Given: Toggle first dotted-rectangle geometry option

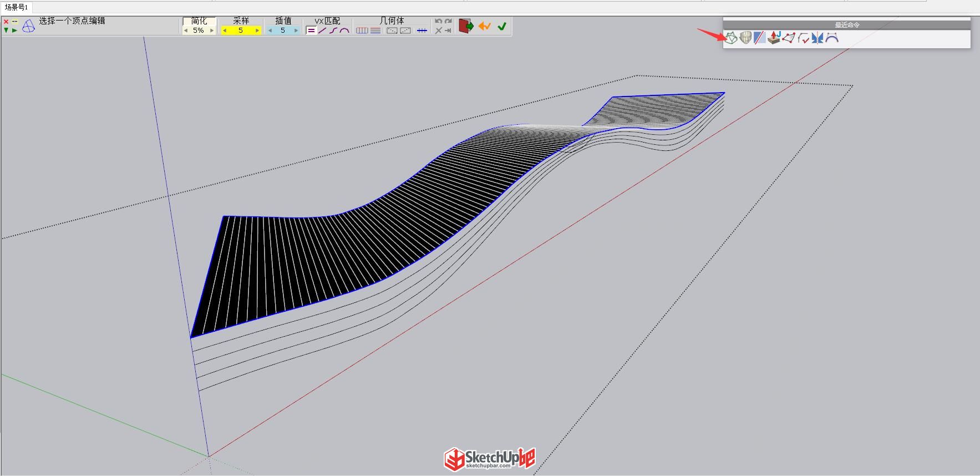Looking at the screenshot, I should (x=392, y=31).
